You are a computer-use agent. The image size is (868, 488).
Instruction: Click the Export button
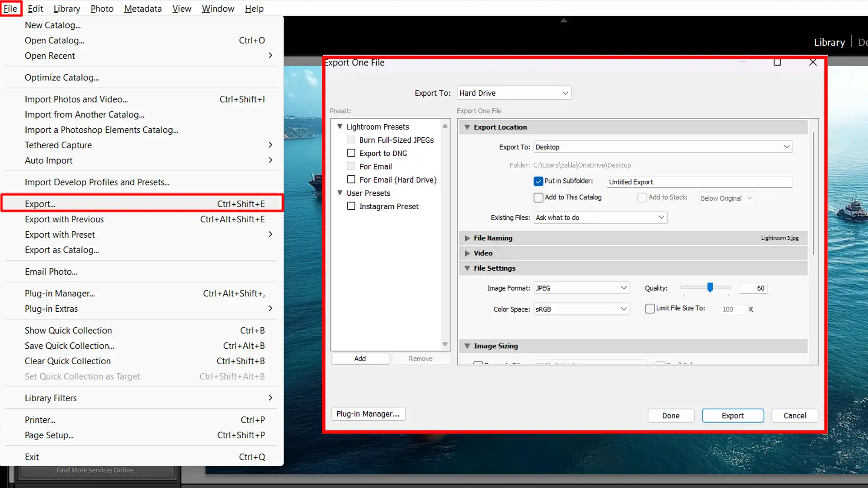tap(733, 415)
